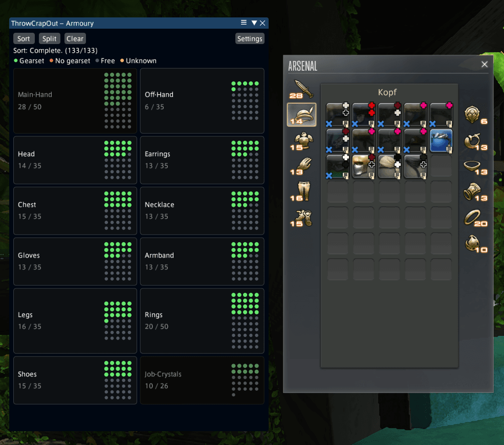This screenshot has height=445, width=504.
Task: Select the last item in the first Kopf row
Action: [x=441, y=115]
